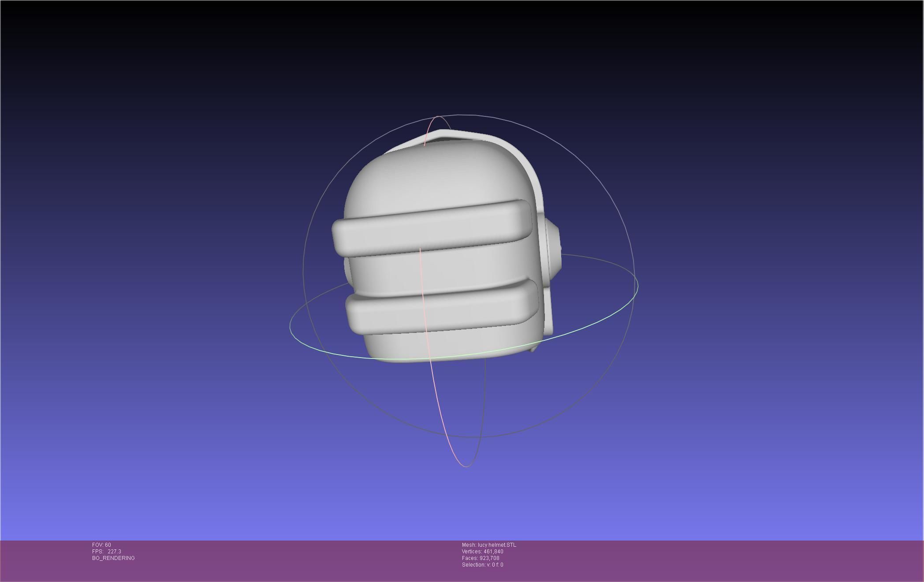Click the Vertices: 461,840 text
This screenshot has width=924, height=582.
coord(482,552)
